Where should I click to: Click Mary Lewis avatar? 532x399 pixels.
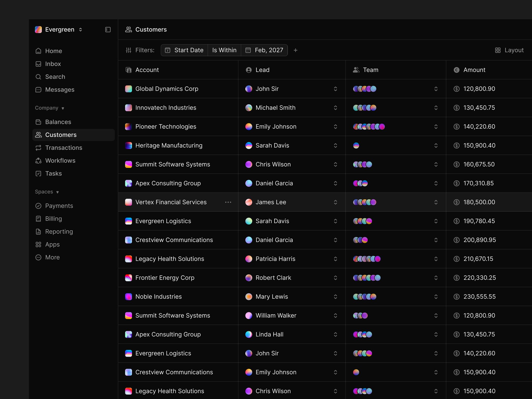tap(249, 297)
